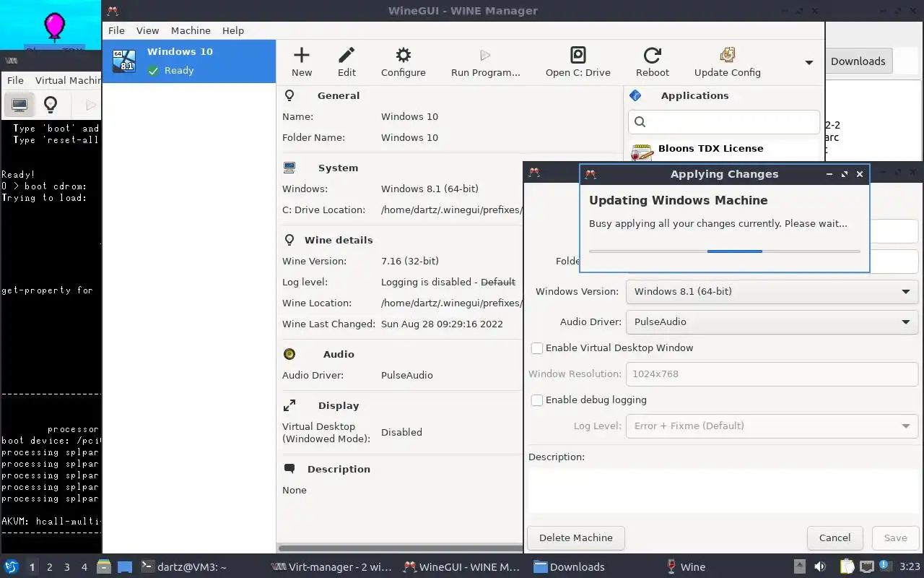Click the horizontal scrollbar under machine details
This screenshot has width=924, height=578.
point(399,548)
